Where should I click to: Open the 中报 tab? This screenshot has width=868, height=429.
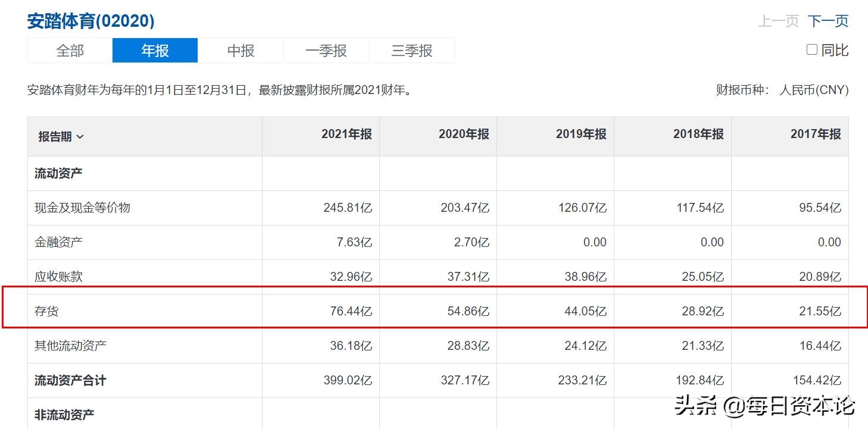coord(241,51)
